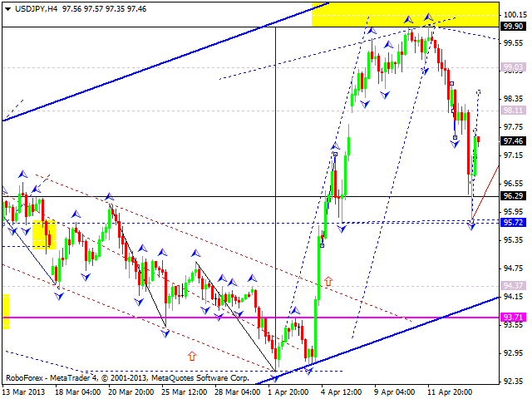Click the orange up arrow below 25 Mar candles

point(192,356)
